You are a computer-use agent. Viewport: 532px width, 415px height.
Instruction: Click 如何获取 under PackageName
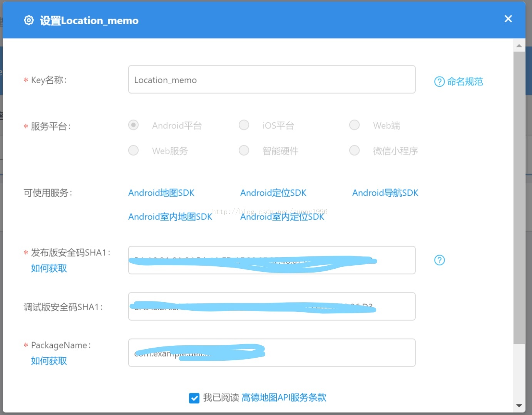point(49,361)
